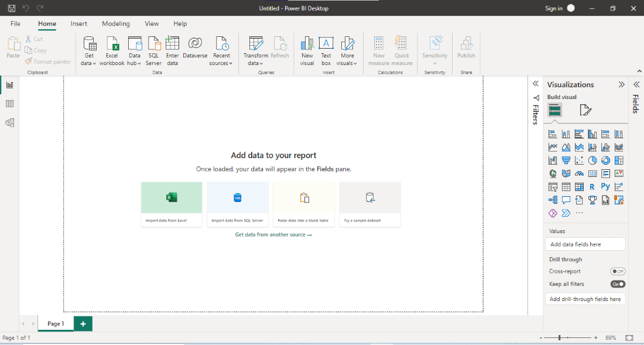Select the Python visual
The image size is (644, 345).
(x=605, y=186)
